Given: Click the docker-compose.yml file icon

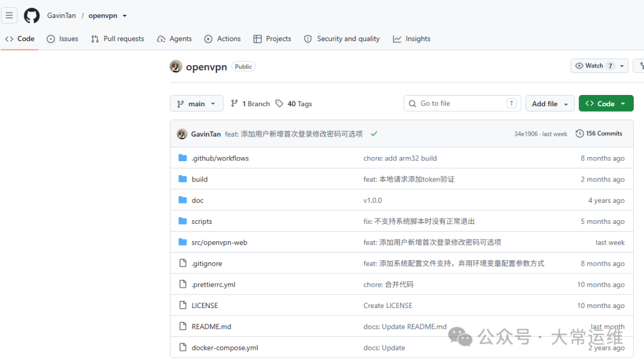Looking at the screenshot, I should pos(183,347).
